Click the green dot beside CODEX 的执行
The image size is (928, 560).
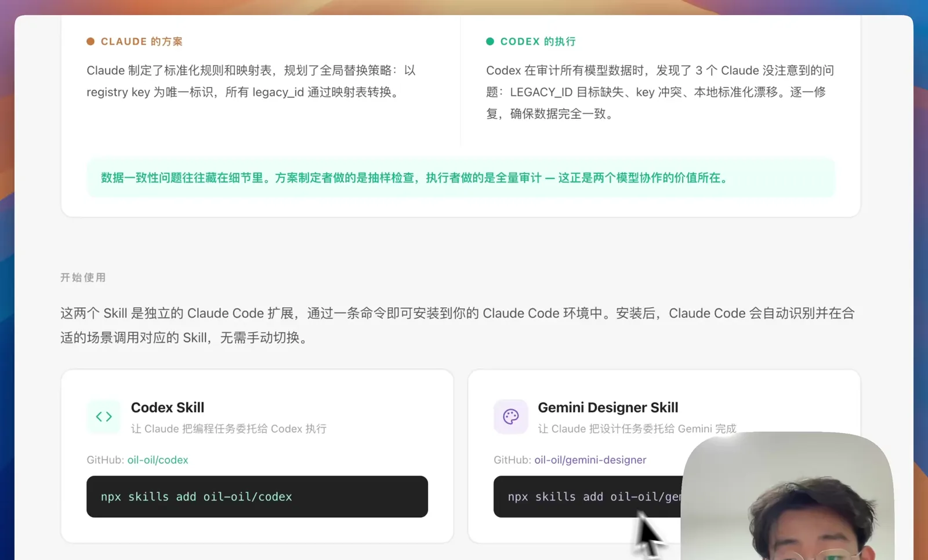(x=490, y=41)
